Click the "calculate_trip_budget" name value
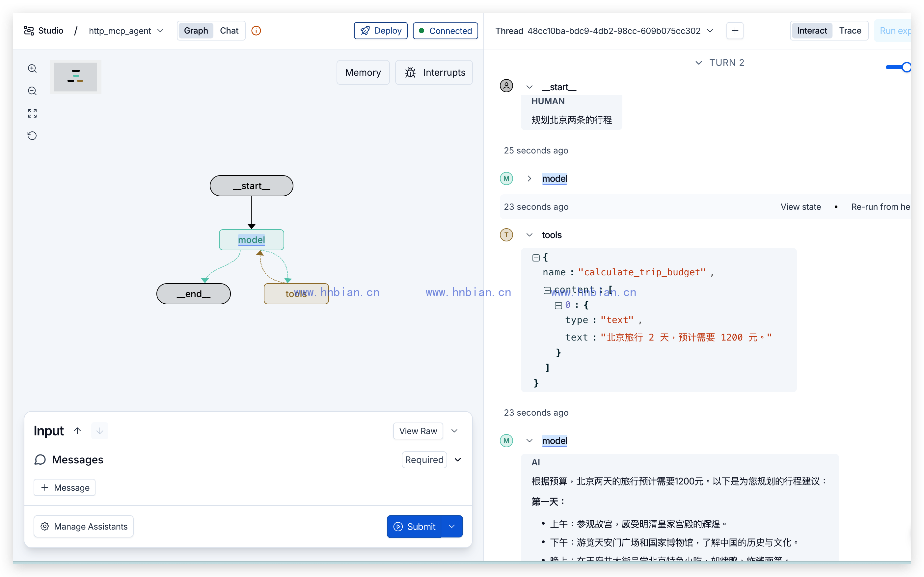Viewport: 924px width, 577px height. pyautogui.click(x=642, y=272)
